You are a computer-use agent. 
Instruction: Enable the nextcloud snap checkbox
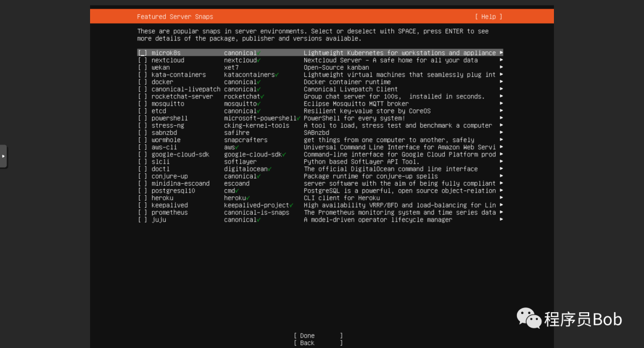(x=143, y=60)
